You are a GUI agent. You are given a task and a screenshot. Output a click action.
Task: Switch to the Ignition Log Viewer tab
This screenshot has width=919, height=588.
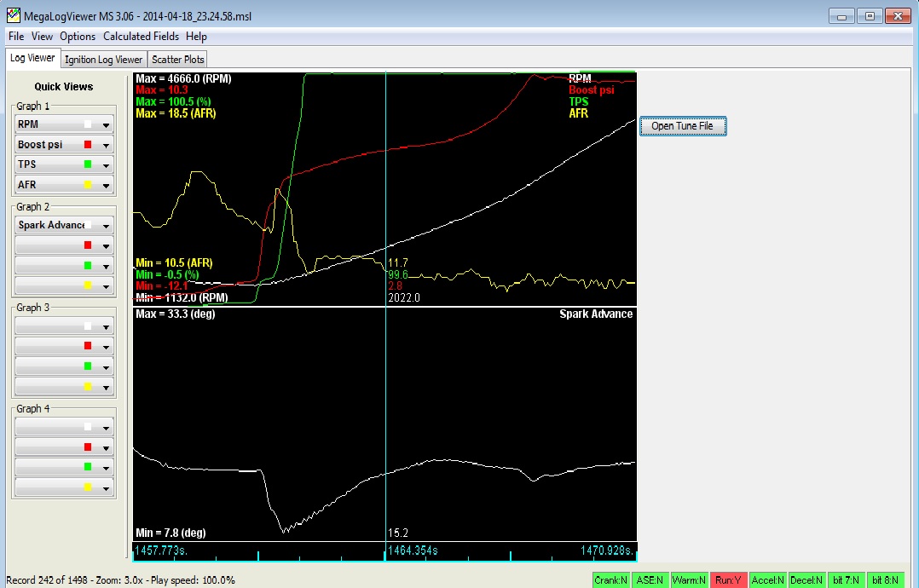coord(104,59)
